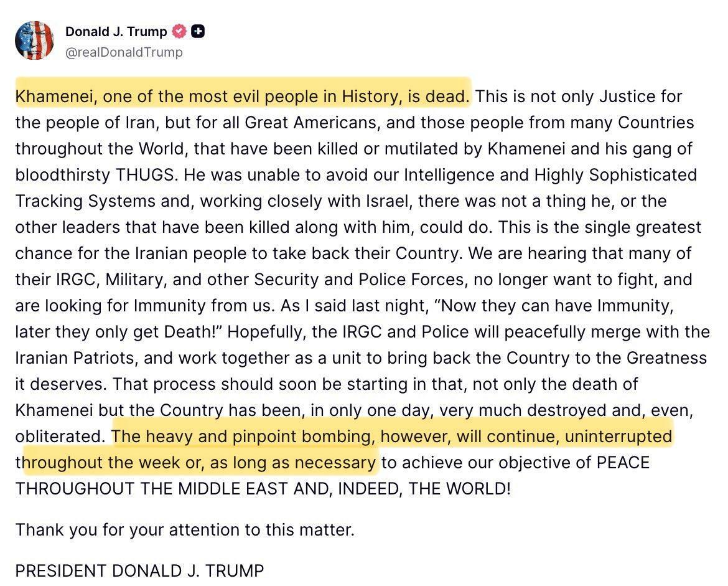Click "Thank you for your attention" line
The image size is (728, 586).
tap(185, 530)
